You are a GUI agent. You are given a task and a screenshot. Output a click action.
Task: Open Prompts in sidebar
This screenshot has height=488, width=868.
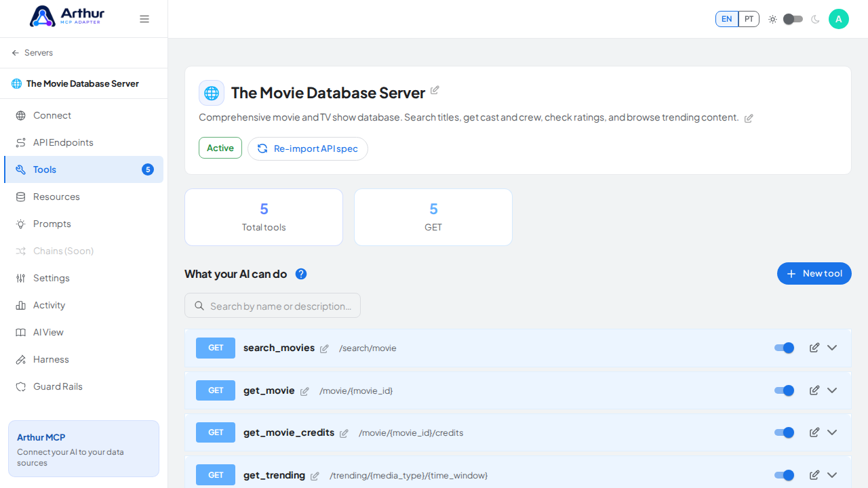(83, 224)
